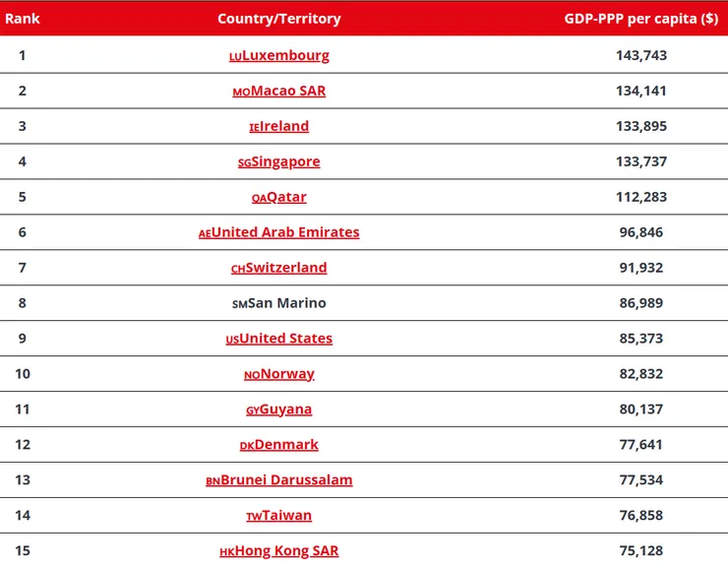Click the Rank column header
The image size is (728, 567).
(x=23, y=19)
